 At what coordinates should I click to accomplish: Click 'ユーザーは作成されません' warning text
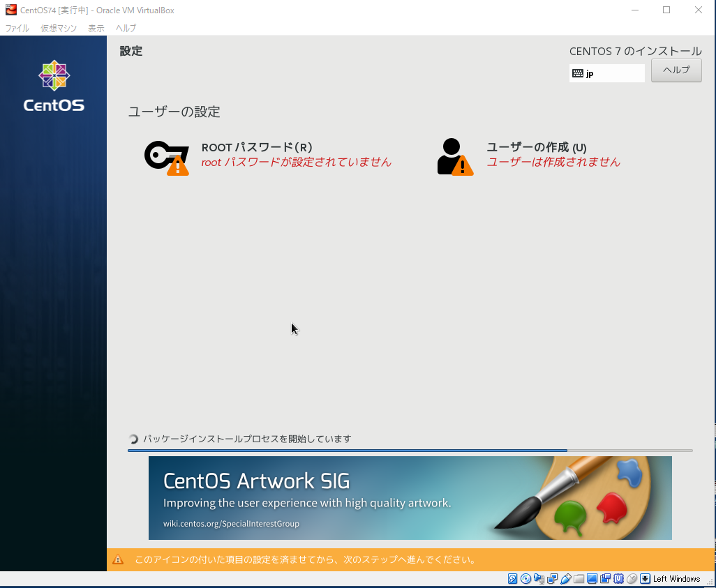click(x=553, y=162)
